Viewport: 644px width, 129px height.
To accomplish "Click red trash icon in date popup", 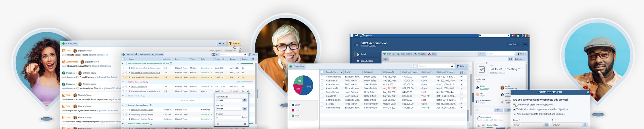I will [x=218, y=124].
